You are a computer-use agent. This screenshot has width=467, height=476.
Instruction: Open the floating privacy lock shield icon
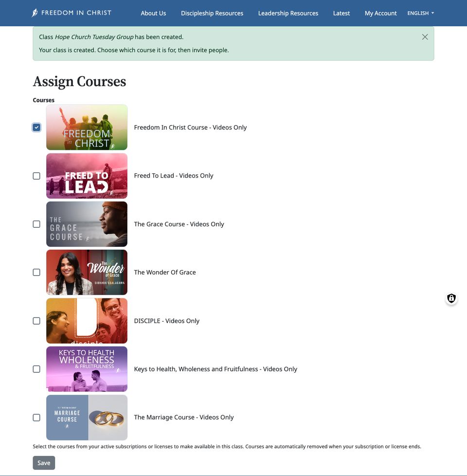coord(451,298)
